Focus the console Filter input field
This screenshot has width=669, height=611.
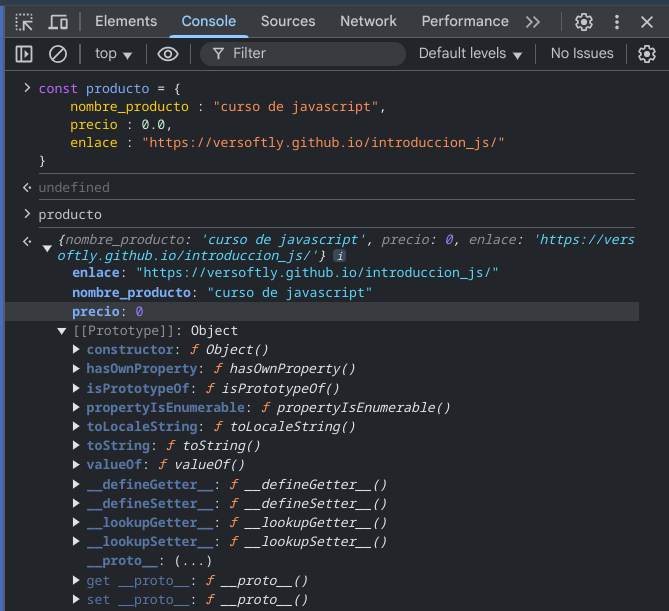pos(303,54)
